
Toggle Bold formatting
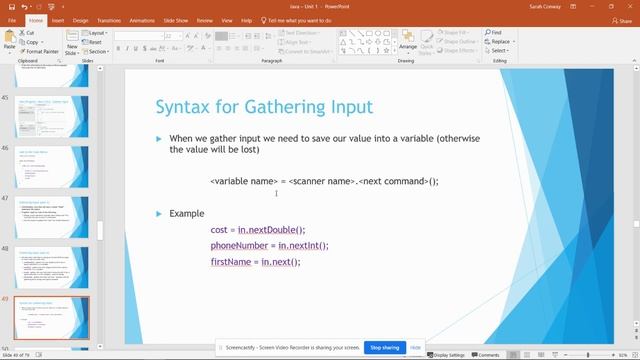(118, 49)
